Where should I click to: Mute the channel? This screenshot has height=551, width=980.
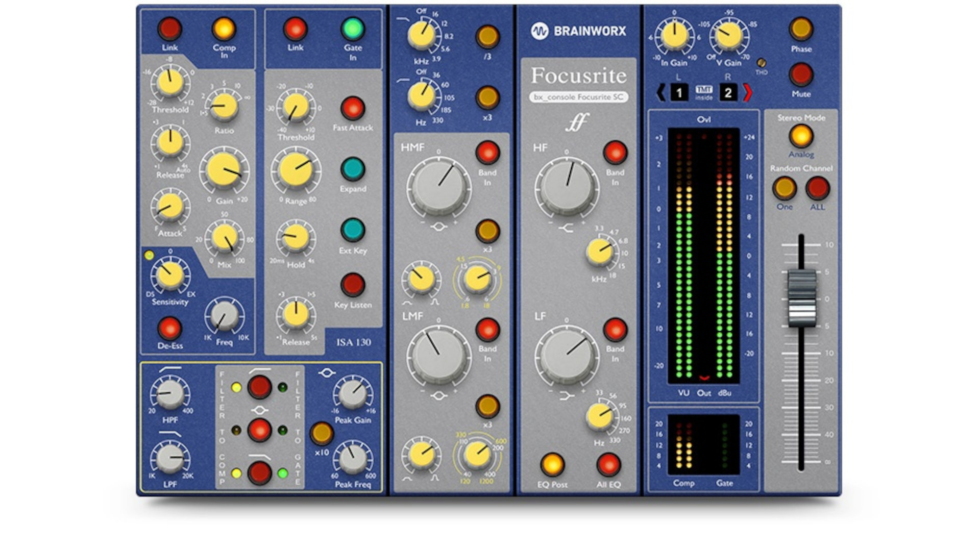click(x=801, y=74)
